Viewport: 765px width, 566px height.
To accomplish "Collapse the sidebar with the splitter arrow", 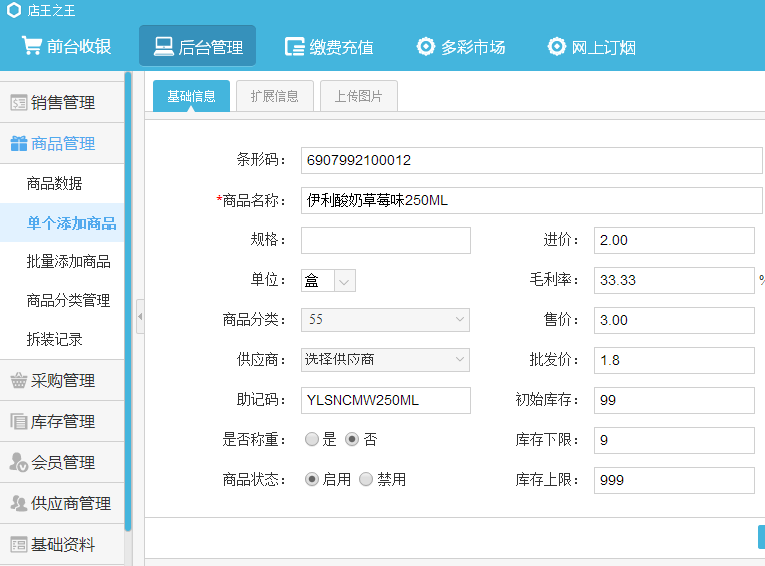I will click(140, 316).
